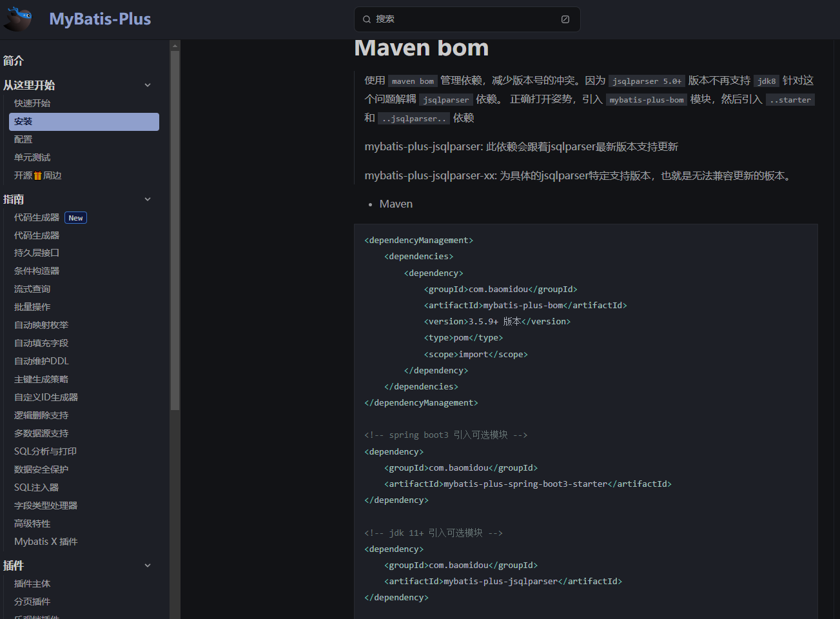Open the 快速开始 page

(x=32, y=103)
